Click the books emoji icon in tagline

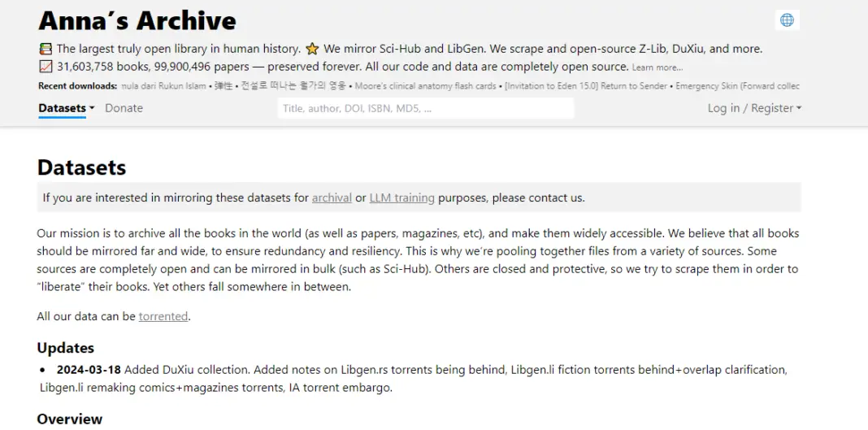pos(46,49)
